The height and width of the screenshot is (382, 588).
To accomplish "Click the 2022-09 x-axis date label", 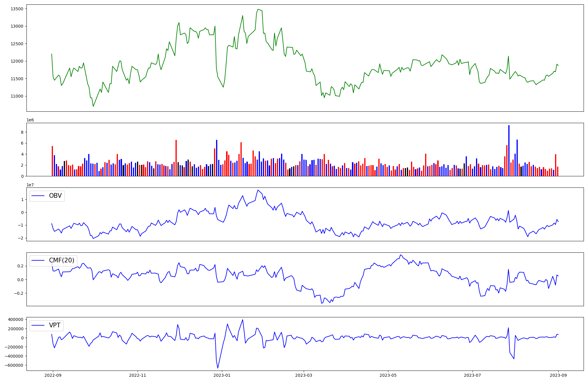I will point(53,375).
